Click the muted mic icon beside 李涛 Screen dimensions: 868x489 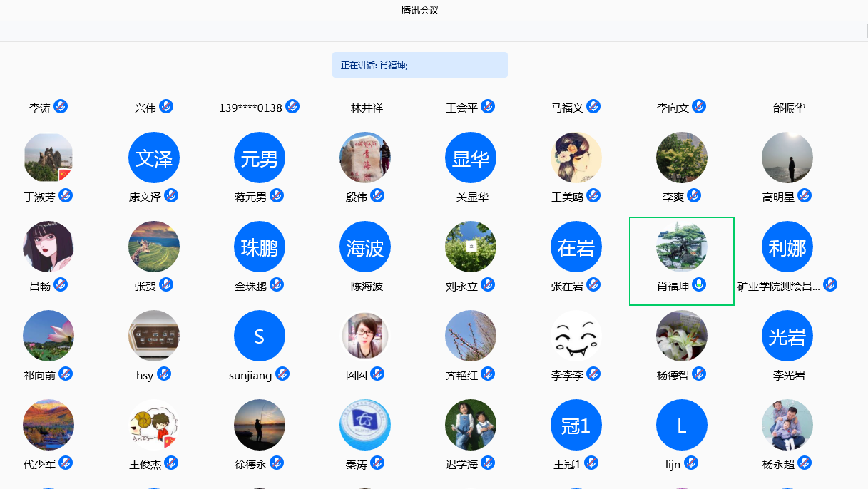click(x=61, y=107)
